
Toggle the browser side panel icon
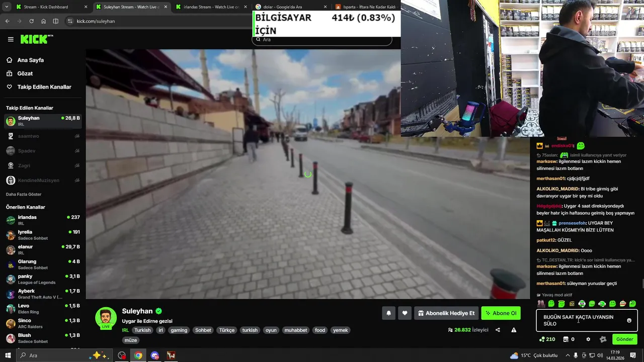[x=56, y=21]
